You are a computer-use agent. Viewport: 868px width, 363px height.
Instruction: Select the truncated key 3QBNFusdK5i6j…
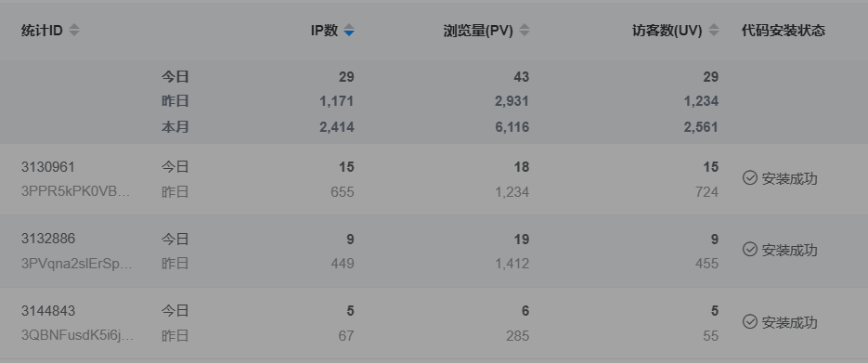[77, 335]
